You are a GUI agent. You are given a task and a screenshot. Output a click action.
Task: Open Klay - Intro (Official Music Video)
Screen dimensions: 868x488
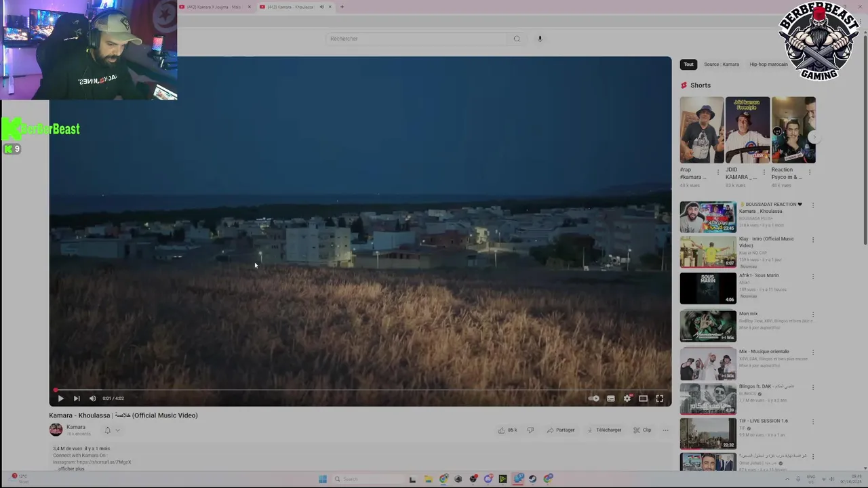point(708,251)
